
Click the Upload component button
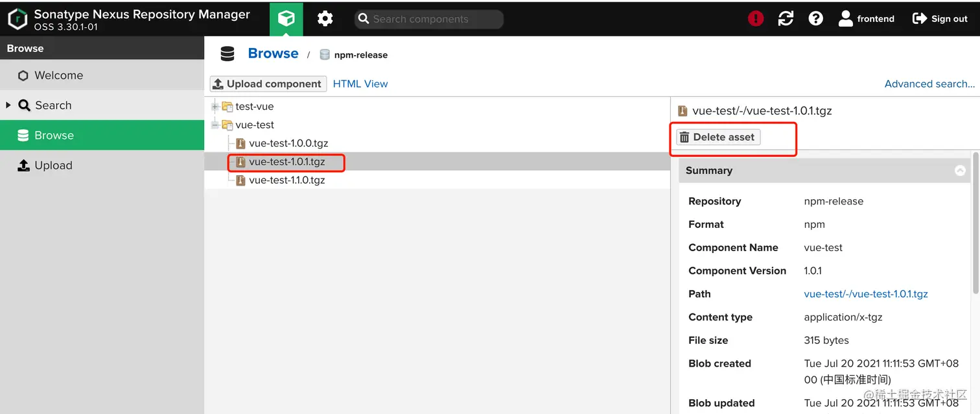coord(266,84)
